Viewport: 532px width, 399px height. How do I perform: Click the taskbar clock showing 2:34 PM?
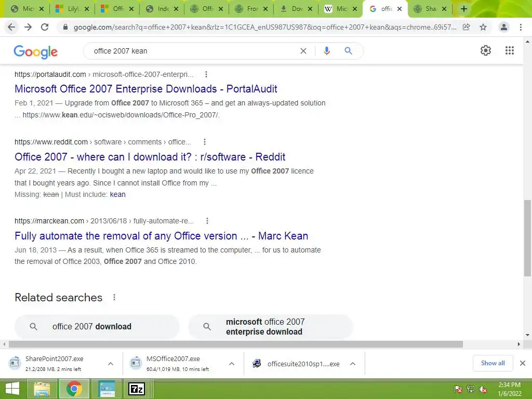point(509,389)
